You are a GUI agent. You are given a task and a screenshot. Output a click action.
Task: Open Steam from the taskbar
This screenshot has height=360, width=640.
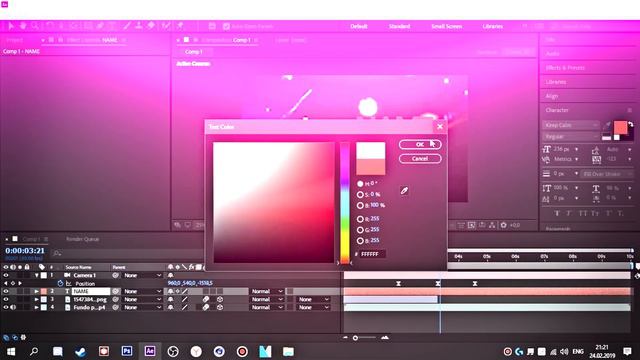click(x=80, y=351)
